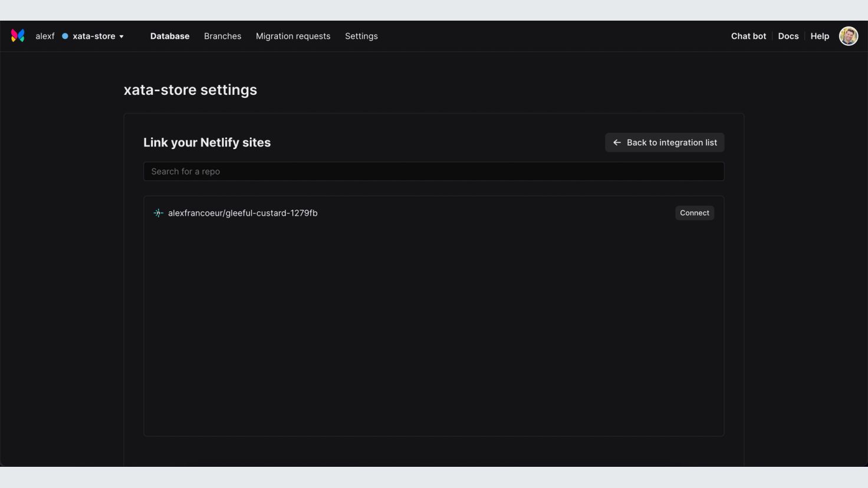
Task: Open the user avatar menu
Action: click(849, 36)
